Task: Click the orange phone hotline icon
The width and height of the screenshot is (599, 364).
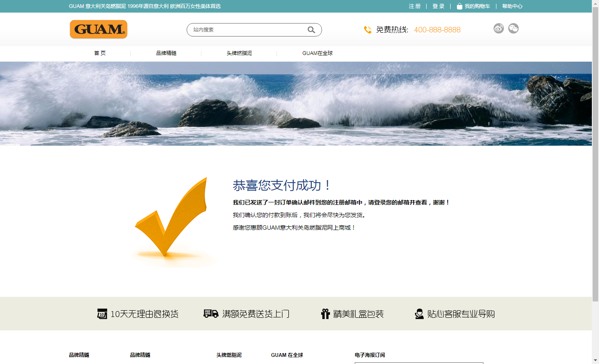Action: (367, 30)
